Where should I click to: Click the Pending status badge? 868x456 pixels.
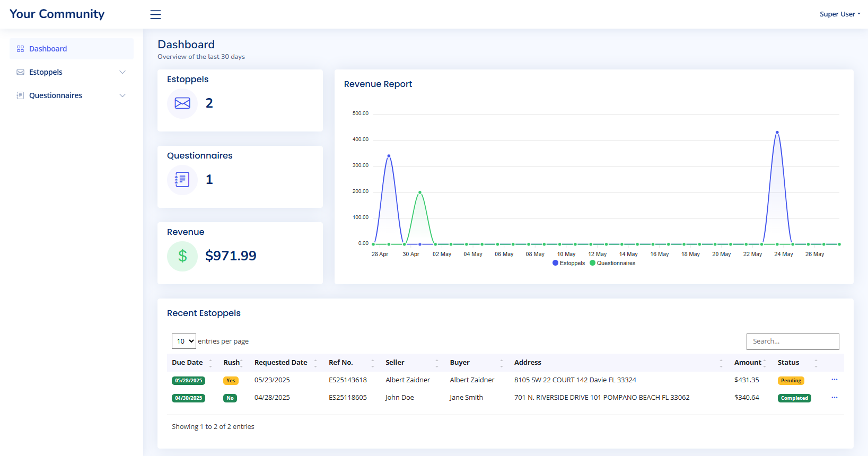(x=791, y=381)
